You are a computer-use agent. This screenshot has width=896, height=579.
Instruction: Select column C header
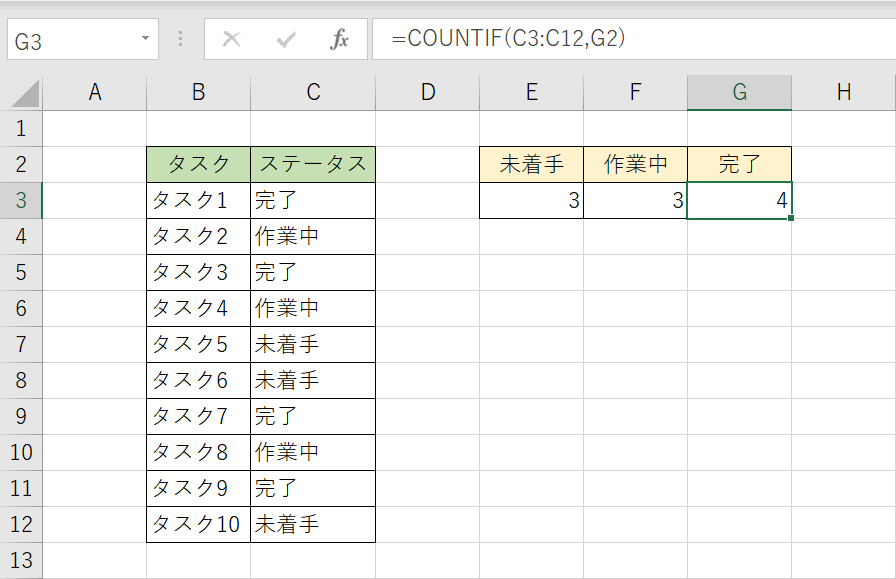[313, 93]
